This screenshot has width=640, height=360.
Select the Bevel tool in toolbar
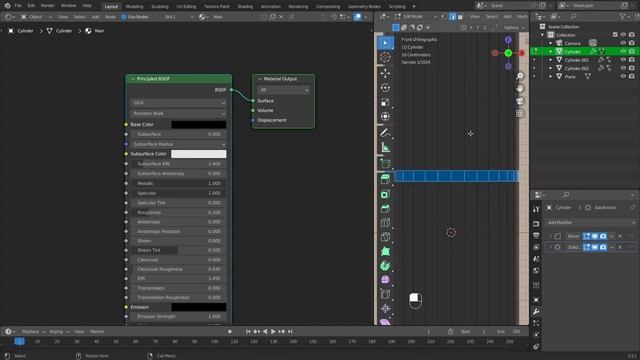click(385, 209)
